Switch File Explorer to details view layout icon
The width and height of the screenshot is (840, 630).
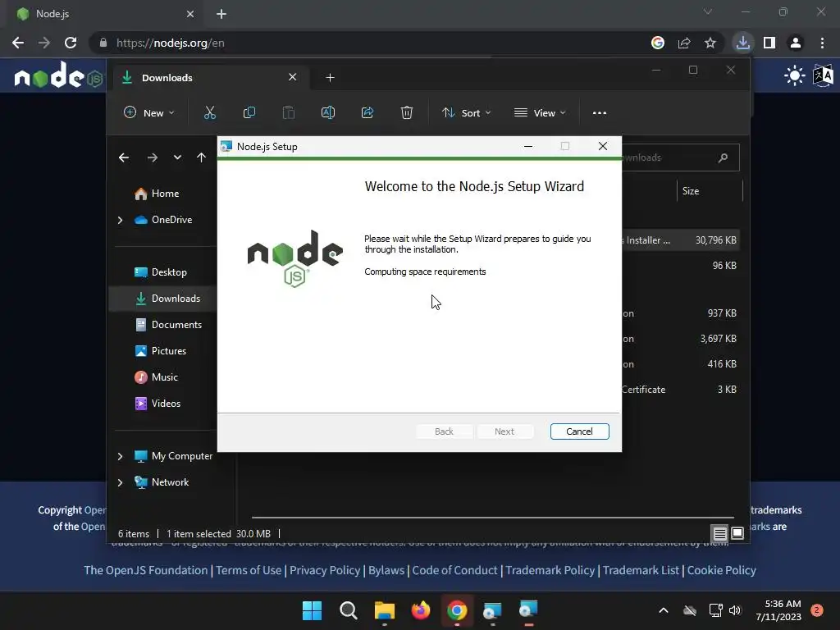[x=719, y=533]
